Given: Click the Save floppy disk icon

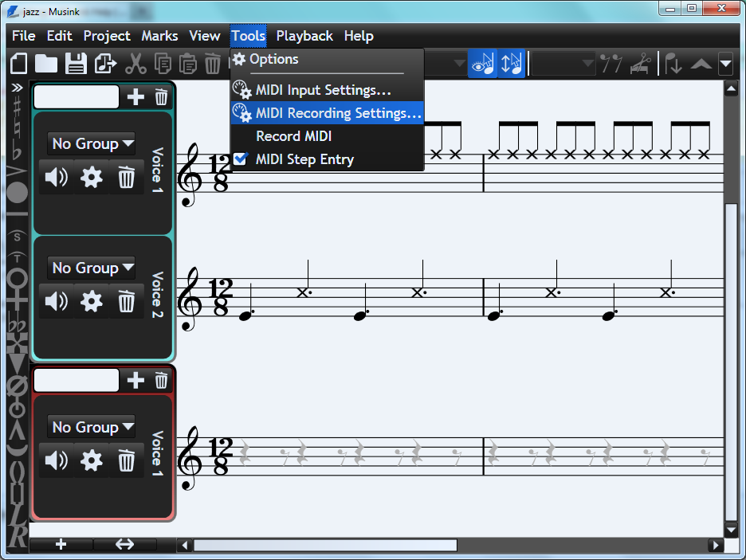Looking at the screenshot, I should click(76, 64).
